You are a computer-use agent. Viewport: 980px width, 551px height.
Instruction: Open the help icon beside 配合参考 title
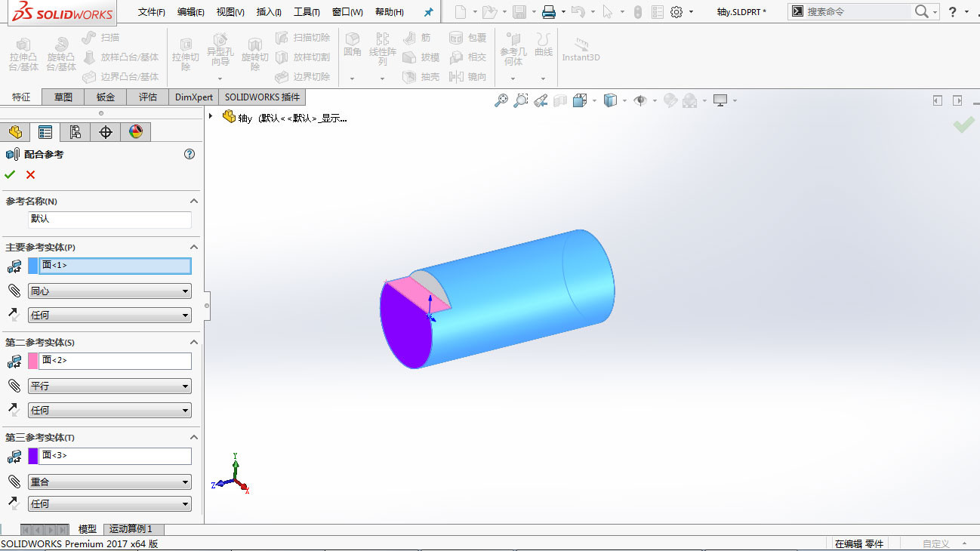pyautogui.click(x=190, y=154)
